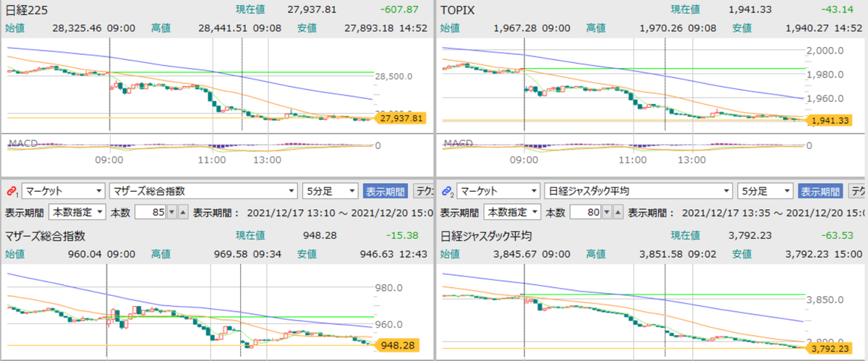Decrease bar count below 80 with down arrow
This screenshot has width=868, height=361.
(608, 212)
